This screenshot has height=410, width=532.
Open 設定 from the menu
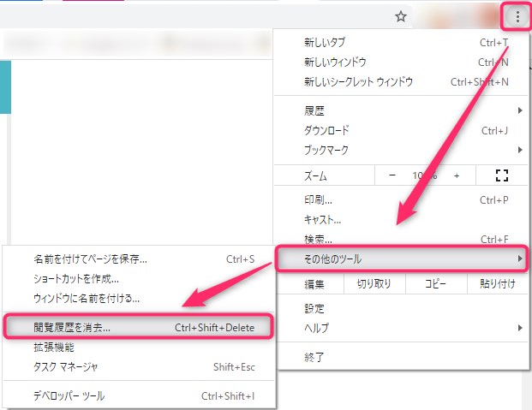(402, 309)
